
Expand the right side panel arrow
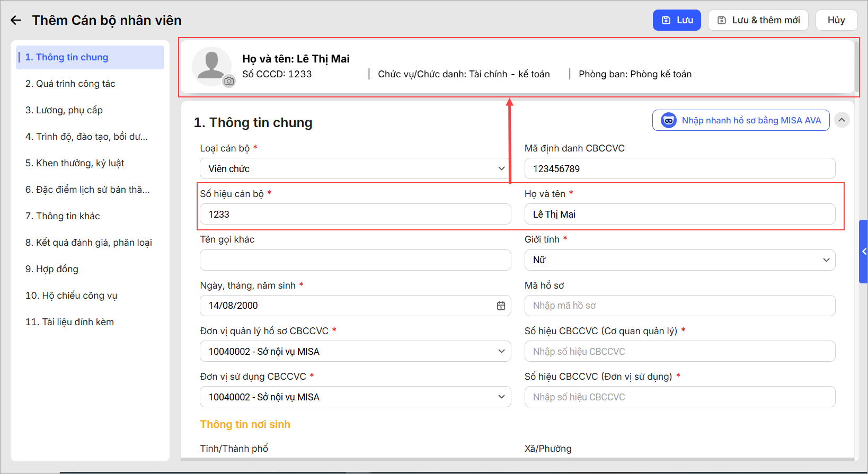pos(863,252)
